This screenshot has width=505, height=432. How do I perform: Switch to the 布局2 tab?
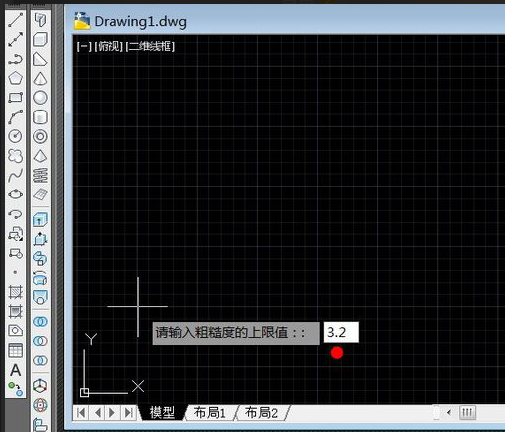[261, 413]
